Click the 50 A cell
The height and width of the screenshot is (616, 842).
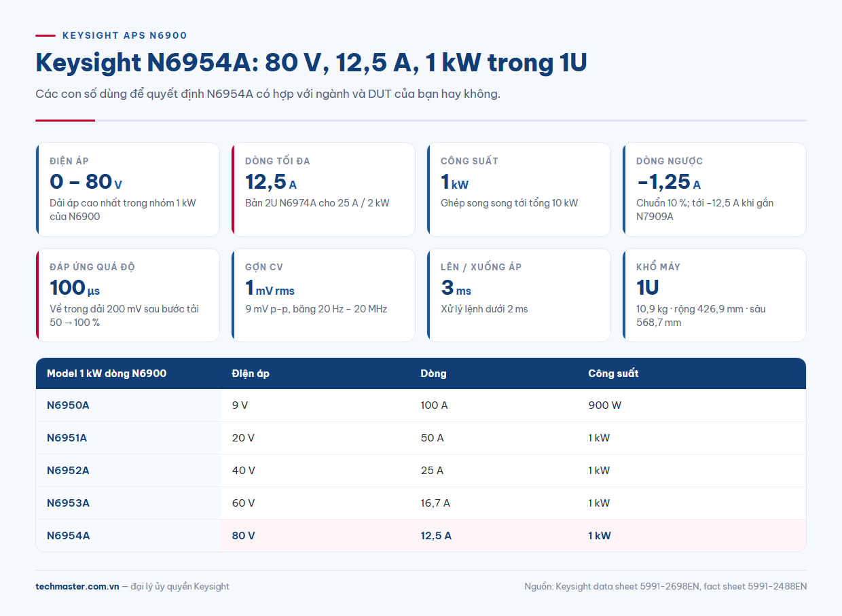tap(433, 438)
